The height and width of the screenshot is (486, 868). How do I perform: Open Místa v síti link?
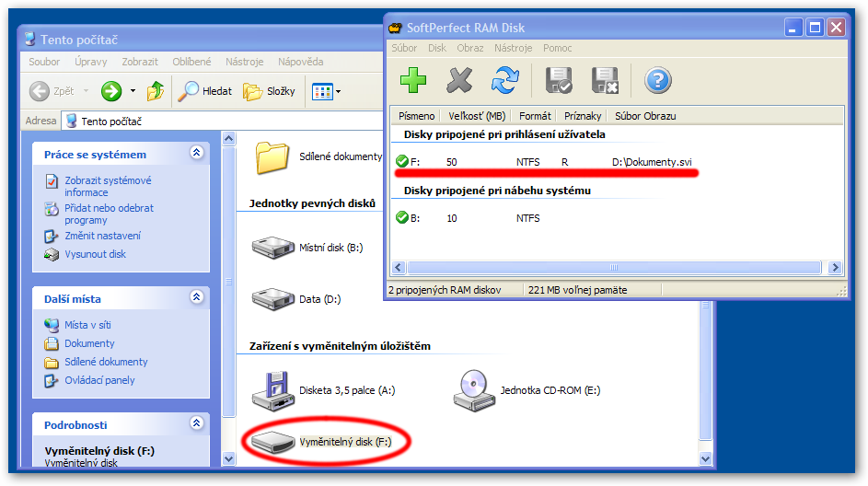87,325
